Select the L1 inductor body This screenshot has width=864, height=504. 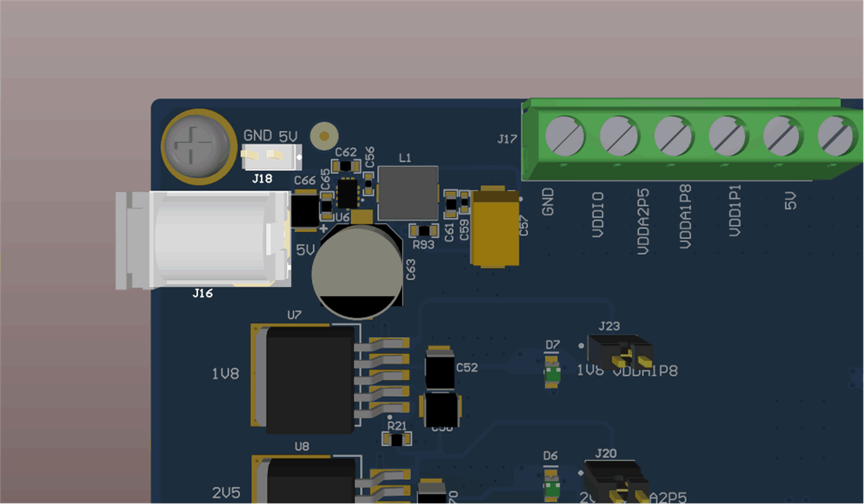coord(408,193)
